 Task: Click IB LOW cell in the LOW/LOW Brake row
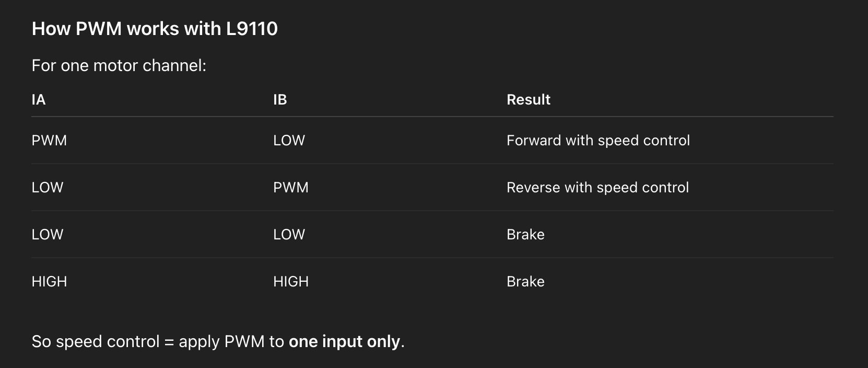tap(289, 235)
